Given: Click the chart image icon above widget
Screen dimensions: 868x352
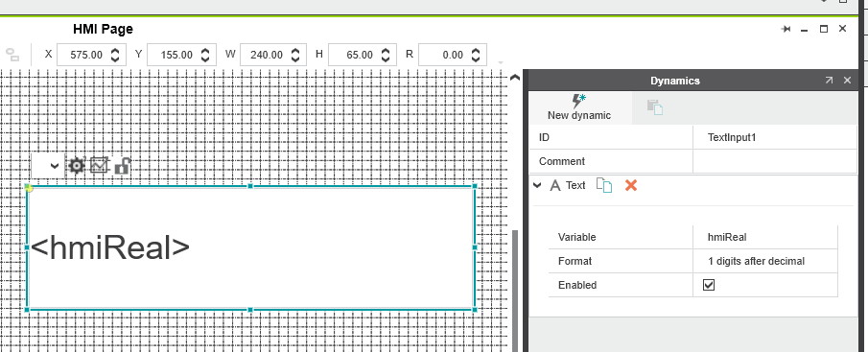Looking at the screenshot, I should pos(99,165).
